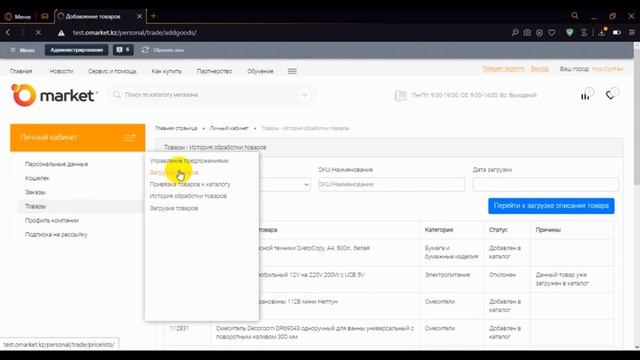
Task: Open the admin panel Меню button
Action: [x=23, y=50]
